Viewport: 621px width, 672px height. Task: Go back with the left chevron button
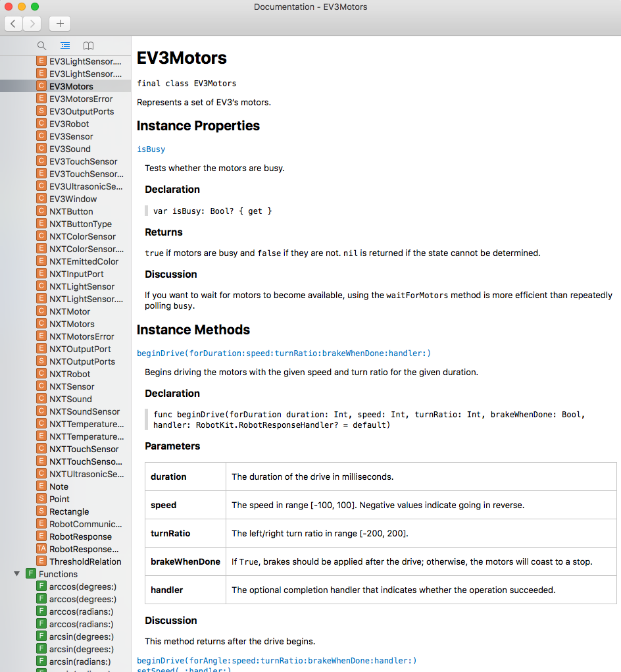(13, 24)
